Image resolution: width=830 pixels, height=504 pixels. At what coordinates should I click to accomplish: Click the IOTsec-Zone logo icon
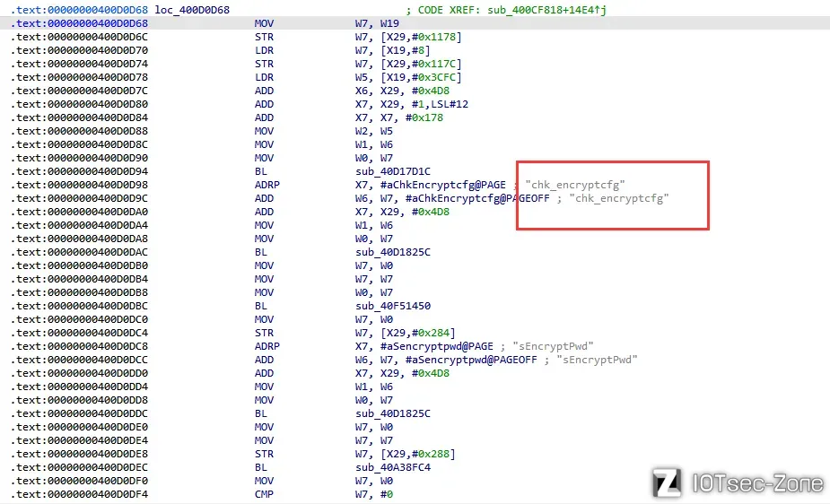668,482
